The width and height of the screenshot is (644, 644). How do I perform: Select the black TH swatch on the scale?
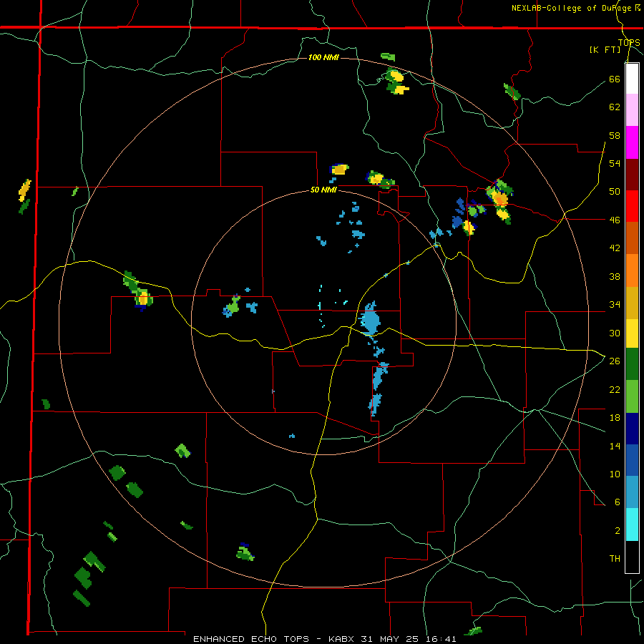pos(632,557)
